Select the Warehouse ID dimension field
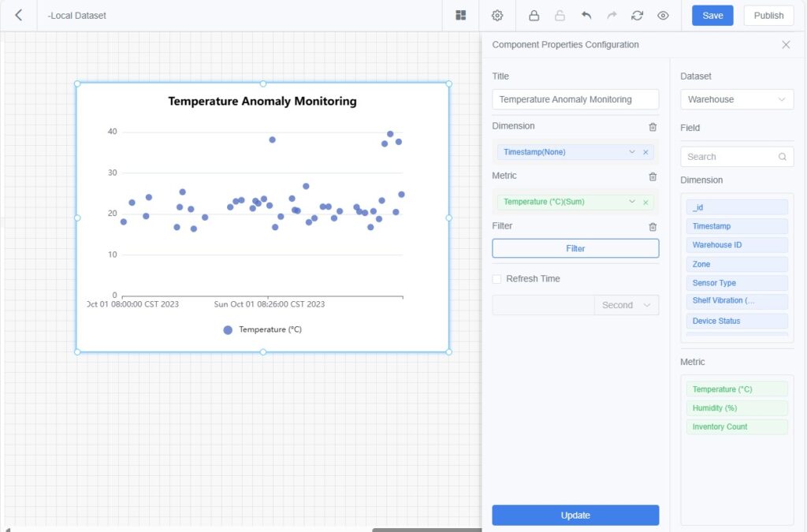This screenshot has height=532, width=807. coord(736,245)
